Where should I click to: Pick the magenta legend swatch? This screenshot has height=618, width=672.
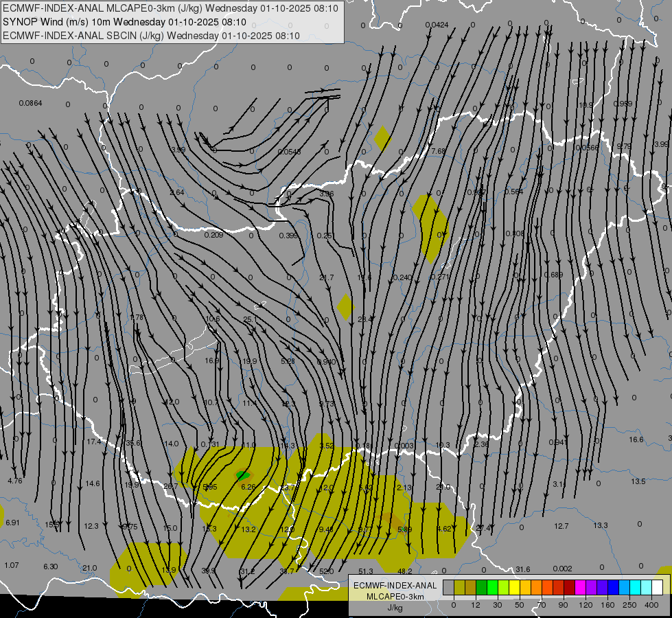click(x=581, y=587)
